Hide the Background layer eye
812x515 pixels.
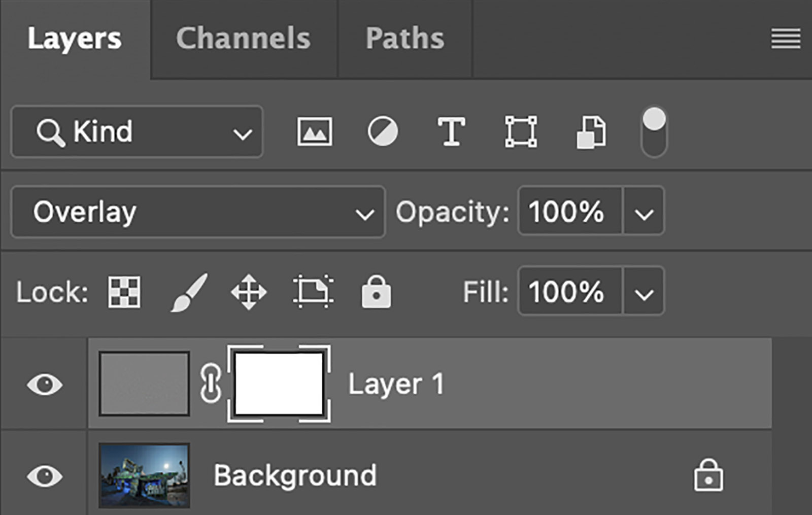(x=45, y=476)
